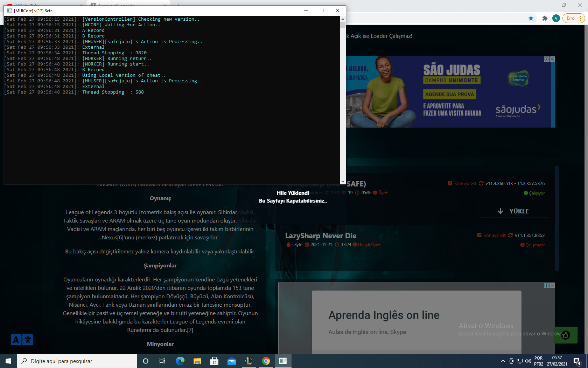Click the Hile Yüklendi message text
This screenshot has width=588, height=368.
coord(293,193)
